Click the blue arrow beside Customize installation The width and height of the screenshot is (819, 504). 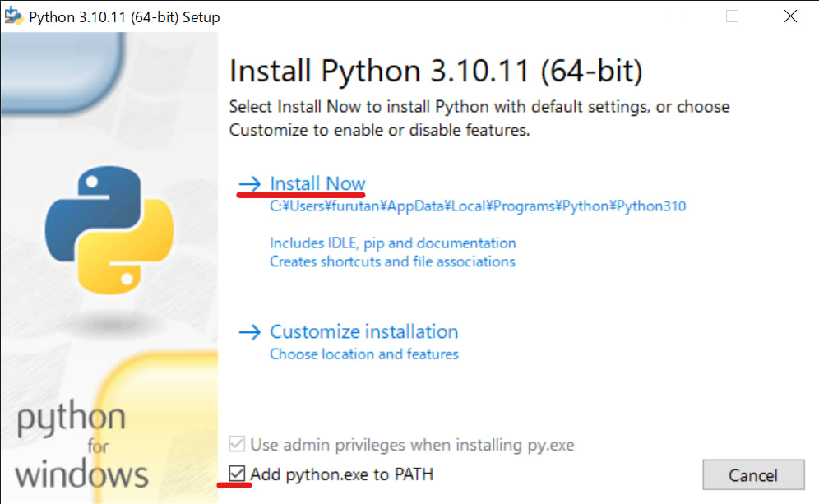tap(249, 331)
